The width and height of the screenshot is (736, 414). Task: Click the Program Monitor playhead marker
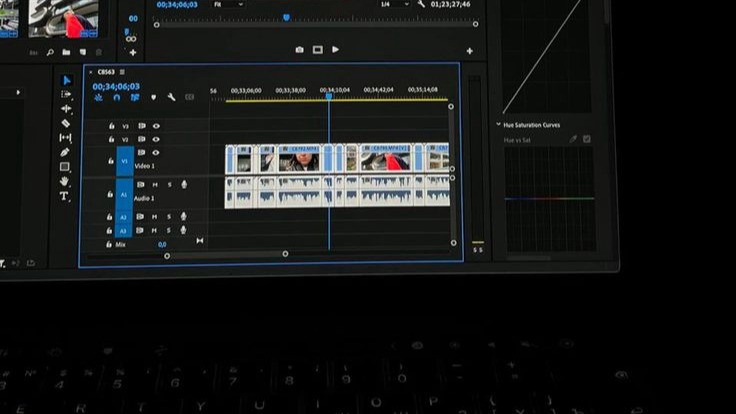286,18
